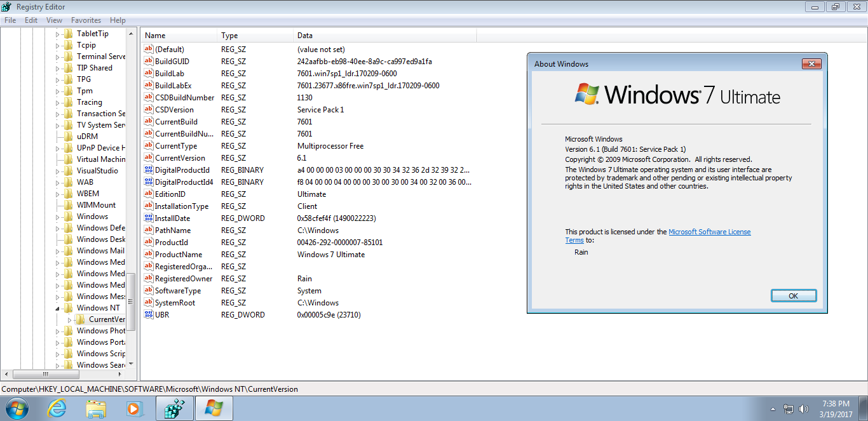Collapse the Windows NT registry key
Image resolution: width=868 pixels, height=421 pixels.
click(57, 308)
